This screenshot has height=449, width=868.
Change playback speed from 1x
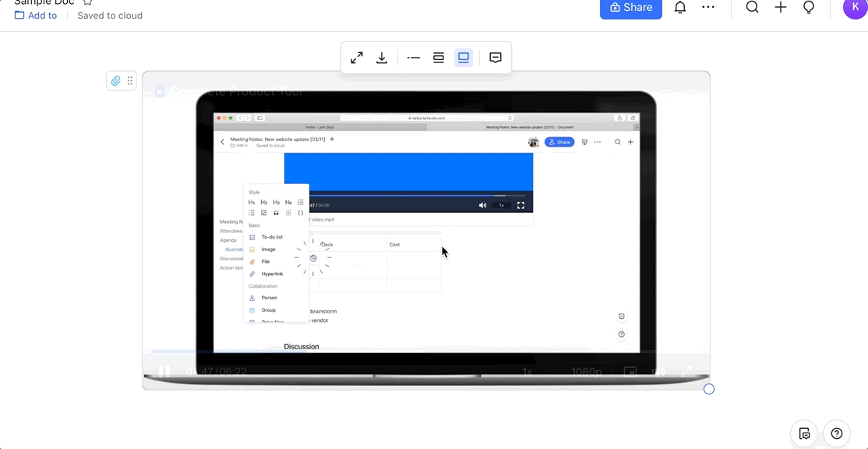[528, 372]
